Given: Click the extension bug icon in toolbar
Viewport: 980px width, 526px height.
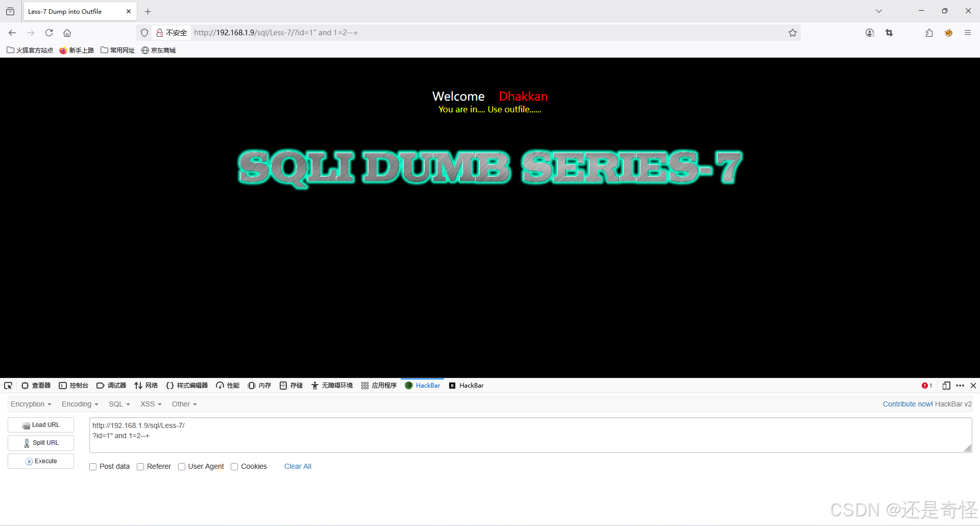Looking at the screenshot, I should 948,33.
